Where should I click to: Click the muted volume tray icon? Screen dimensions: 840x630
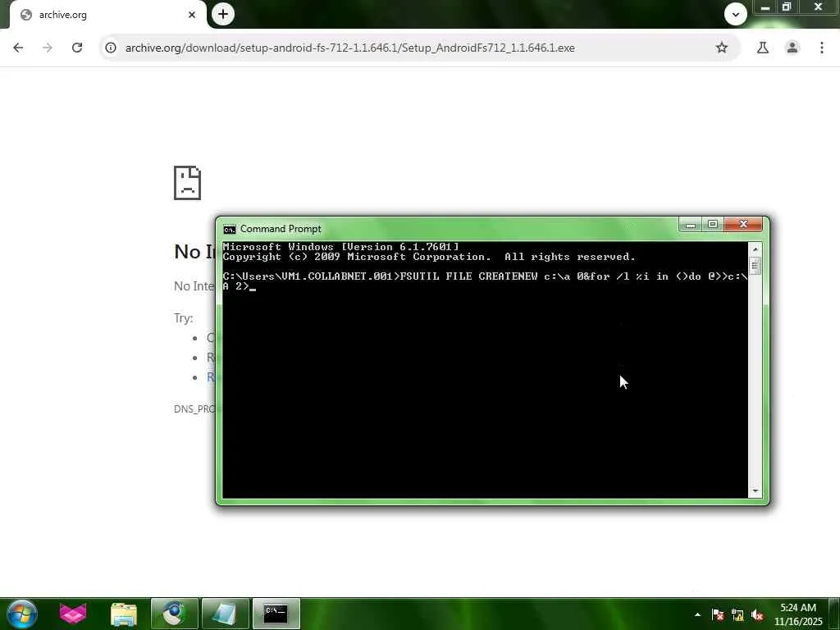pos(757,615)
